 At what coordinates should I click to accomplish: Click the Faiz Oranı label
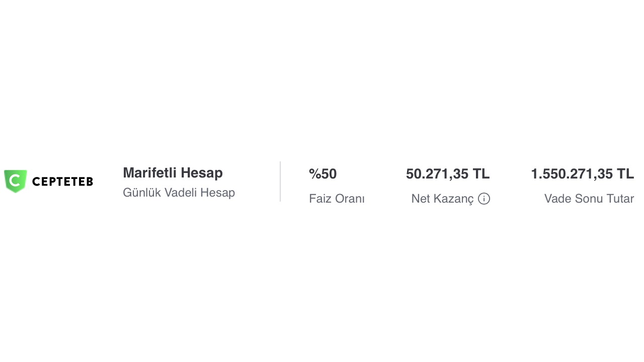pos(337,199)
